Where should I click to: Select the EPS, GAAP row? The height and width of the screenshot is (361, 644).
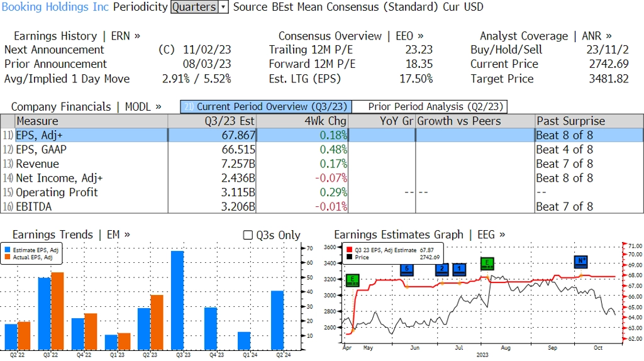pos(322,150)
